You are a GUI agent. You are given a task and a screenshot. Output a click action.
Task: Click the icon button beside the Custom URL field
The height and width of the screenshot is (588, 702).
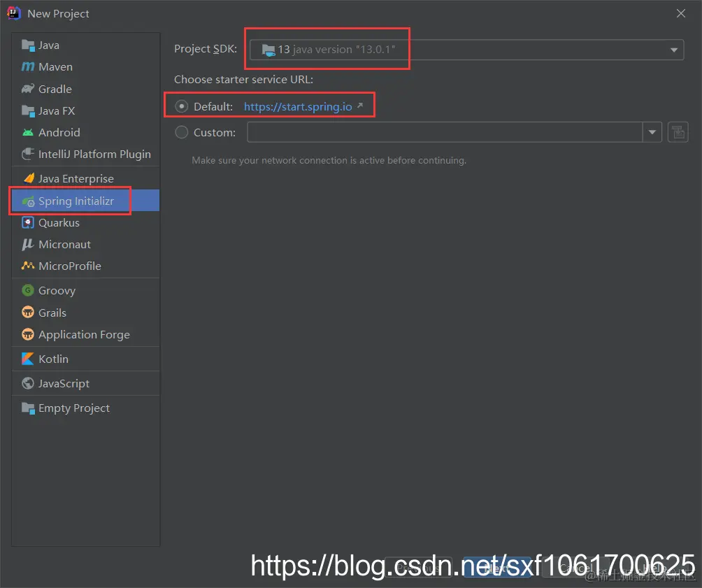coord(678,133)
